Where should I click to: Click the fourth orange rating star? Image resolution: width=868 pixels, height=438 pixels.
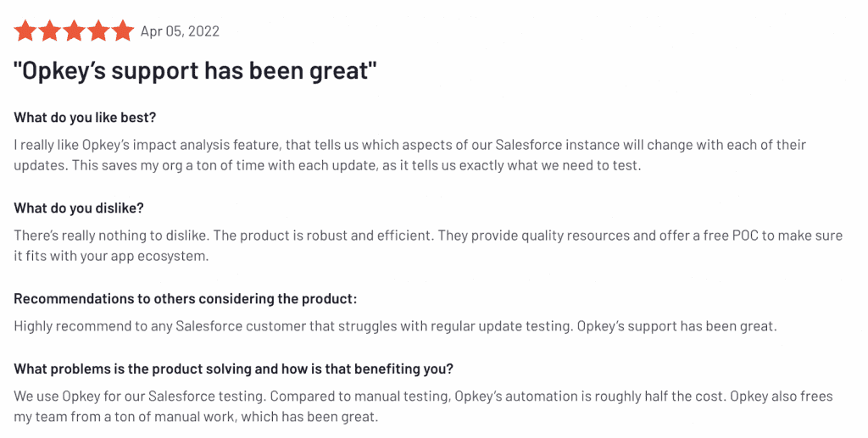click(98, 31)
